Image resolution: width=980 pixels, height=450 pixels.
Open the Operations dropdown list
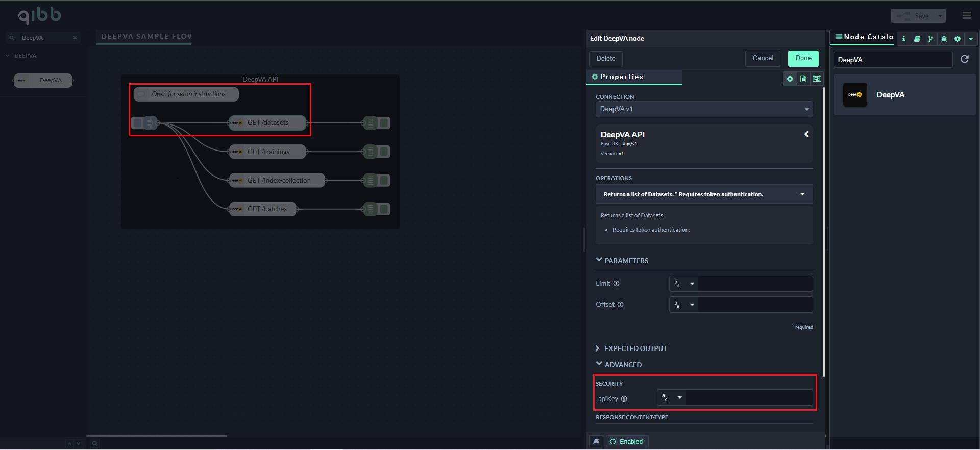coord(704,194)
